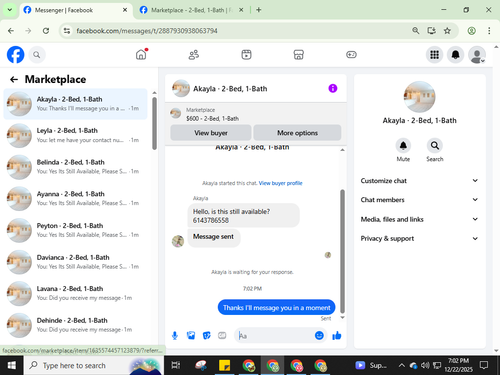Open the Davianca 2-Bed, 1-Bath conversation
Screen dimensions: 500x375
(x=75, y=262)
